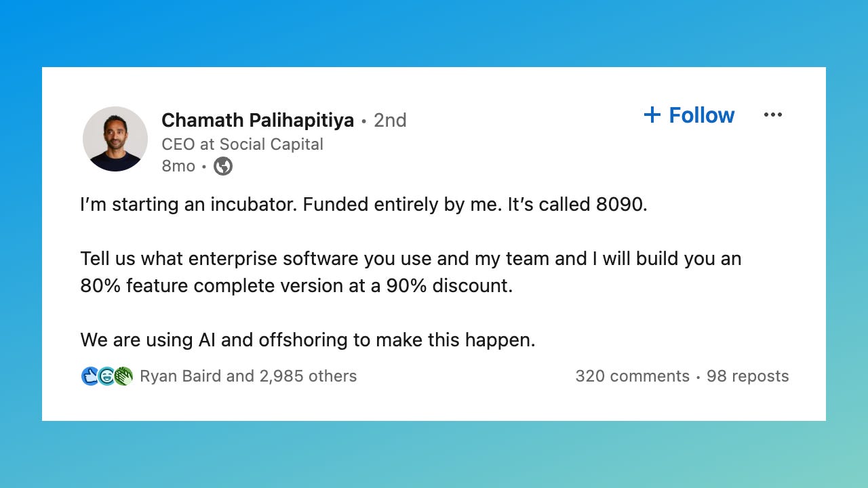
Task: Open the three-dot post options menu
Action: click(772, 115)
